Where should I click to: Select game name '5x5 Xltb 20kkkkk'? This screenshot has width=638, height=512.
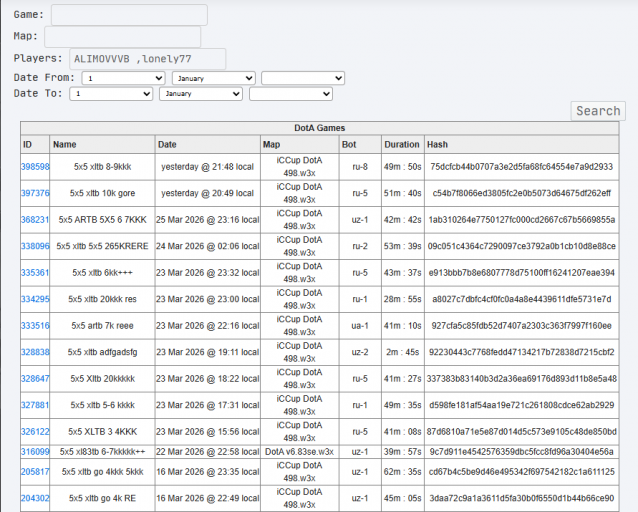coord(103,379)
